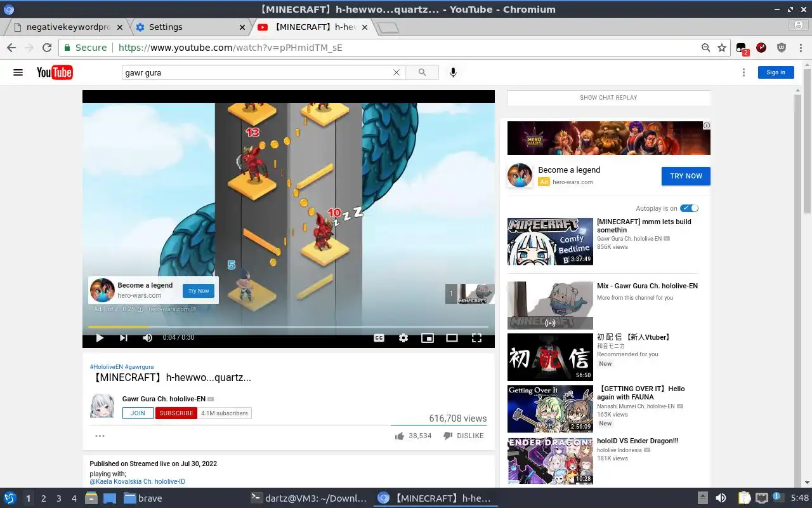Close the negativekeywordpro tab

pos(120,27)
